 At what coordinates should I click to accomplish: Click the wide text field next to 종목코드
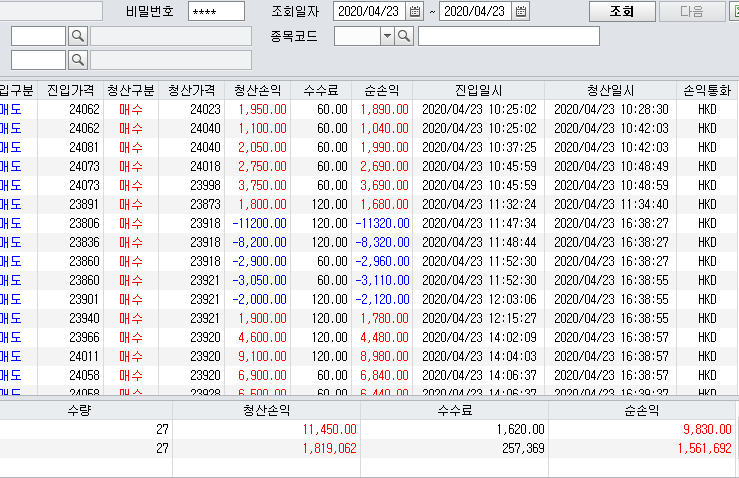pyautogui.click(x=508, y=36)
